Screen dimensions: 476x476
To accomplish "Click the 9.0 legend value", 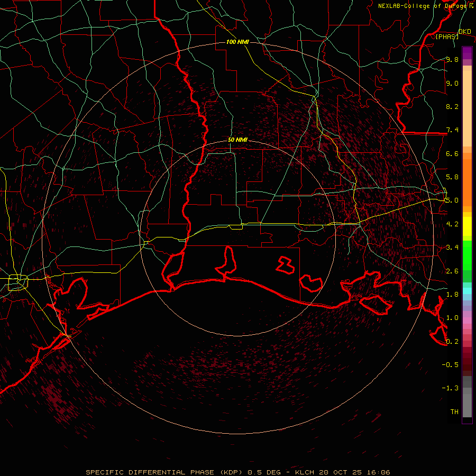I will (x=452, y=83).
